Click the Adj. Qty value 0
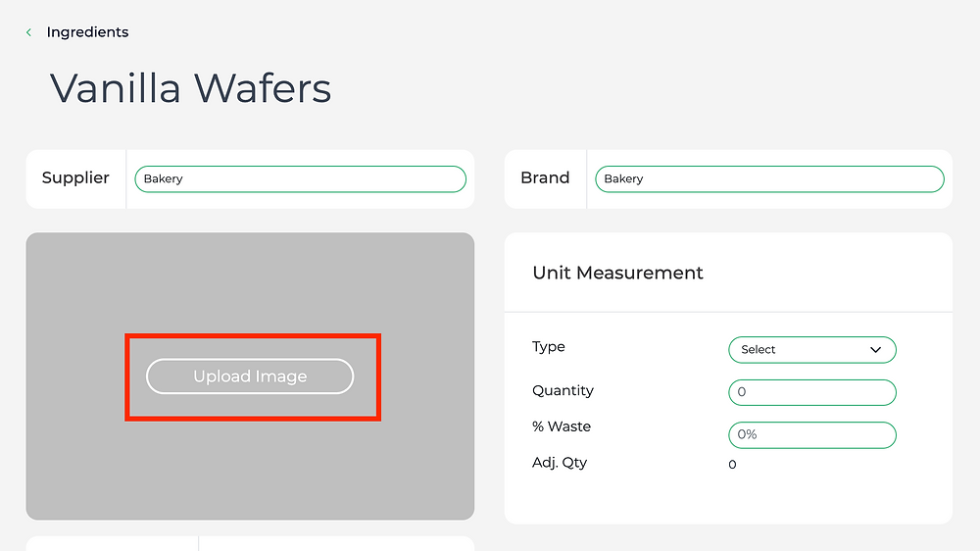 (732, 465)
